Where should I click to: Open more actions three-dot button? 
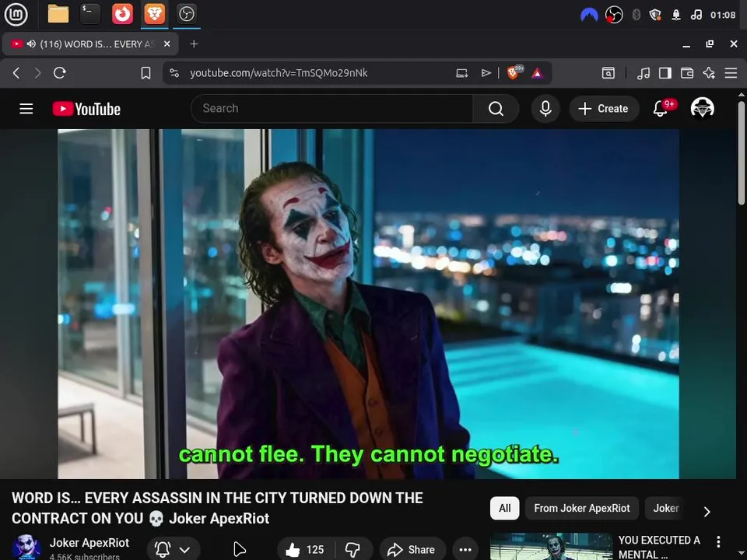pyautogui.click(x=465, y=550)
